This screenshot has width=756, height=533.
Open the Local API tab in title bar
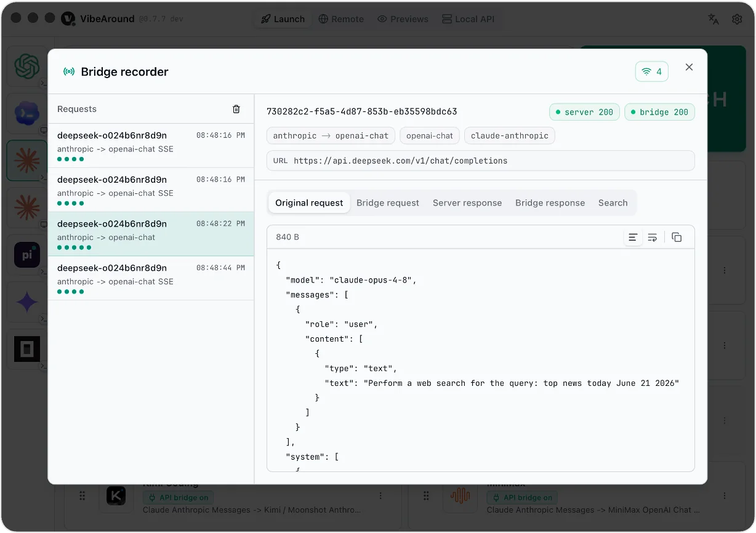(467, 19)
